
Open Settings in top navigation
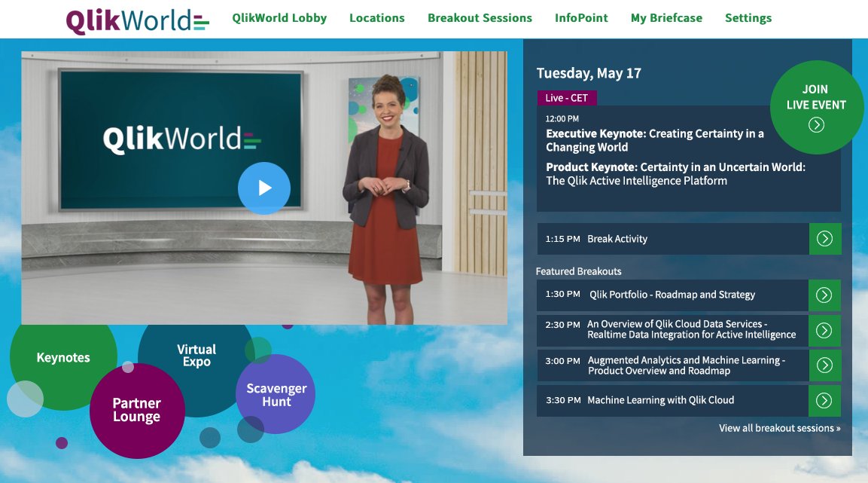tap(748, 18)
